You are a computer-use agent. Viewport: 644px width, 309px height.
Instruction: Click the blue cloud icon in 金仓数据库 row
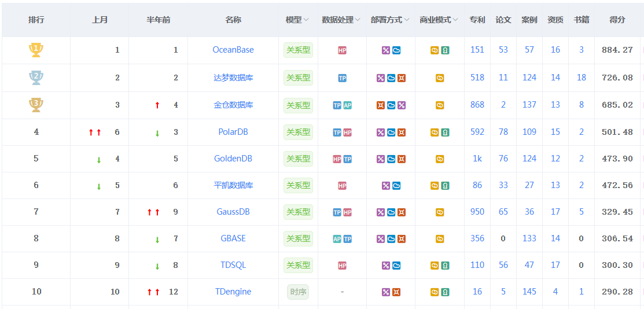coord(391,105)
